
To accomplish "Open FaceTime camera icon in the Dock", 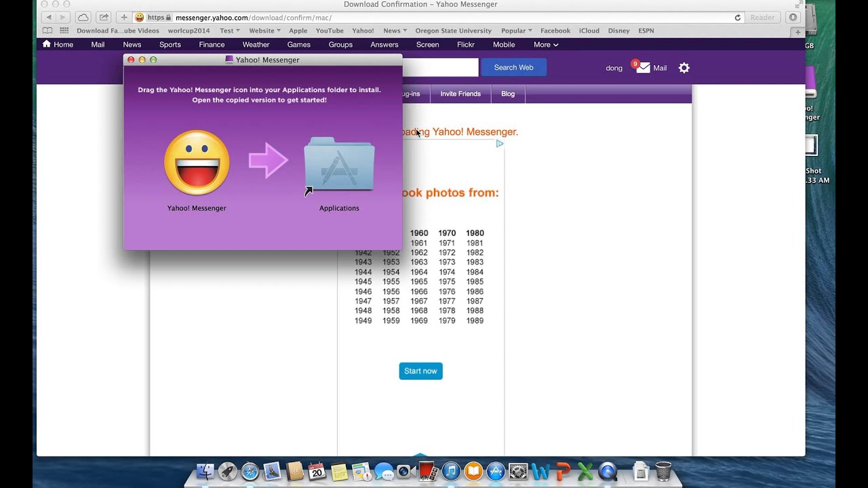I will pos(406,471).
